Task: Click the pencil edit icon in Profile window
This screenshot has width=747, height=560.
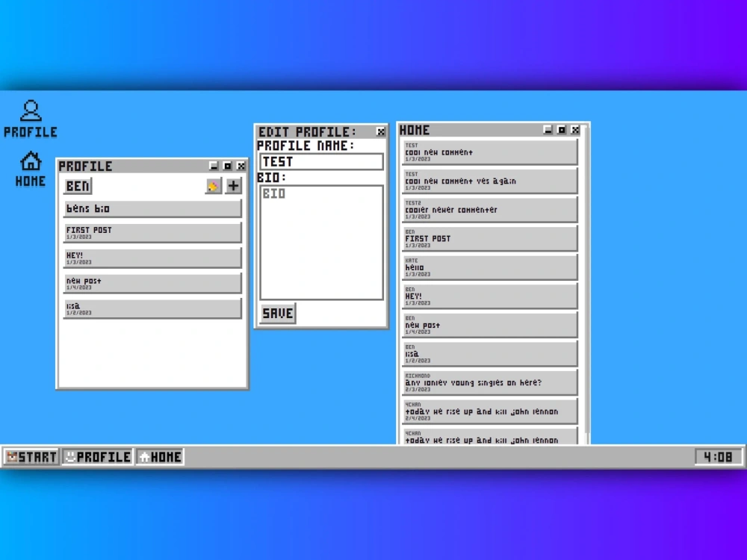Action: 214,186
